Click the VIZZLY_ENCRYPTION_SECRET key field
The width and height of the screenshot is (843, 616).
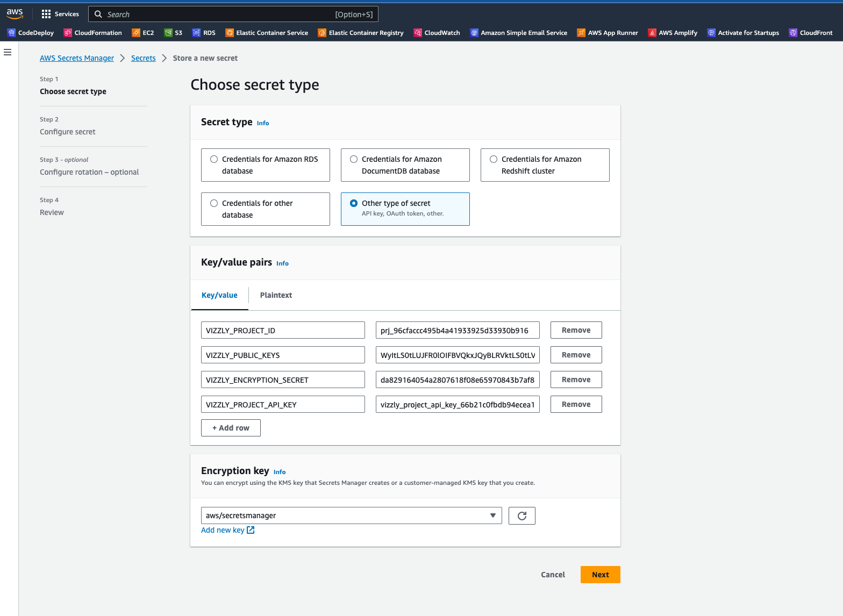pyautogui.click(x=283, y=379)
